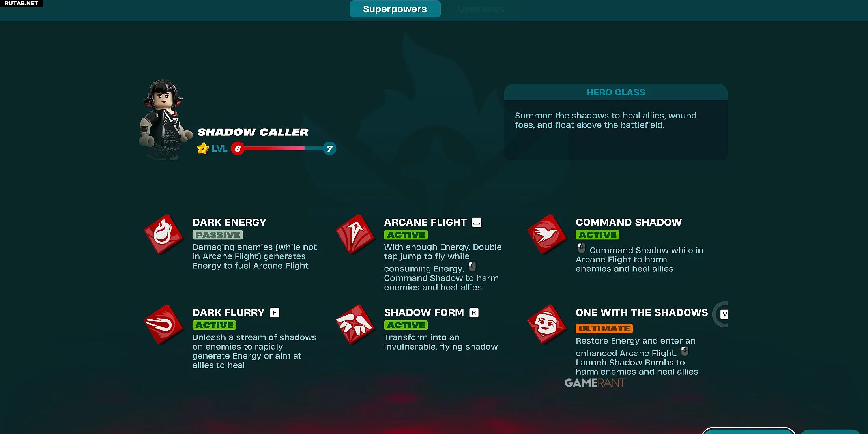
Task: Click the V key ultimate charge ring
Action: click(x=721, y=314)
